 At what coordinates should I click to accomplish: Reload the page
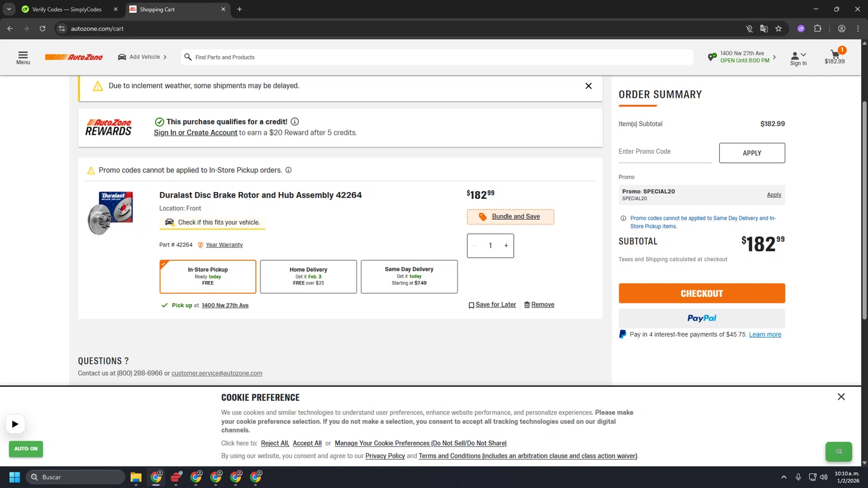[x=42, y=28]
